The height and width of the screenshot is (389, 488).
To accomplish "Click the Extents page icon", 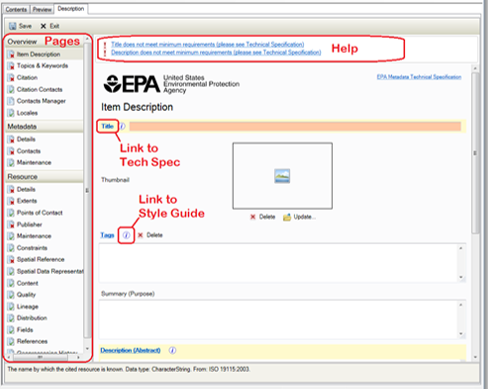I will click(x=11, y=201).
